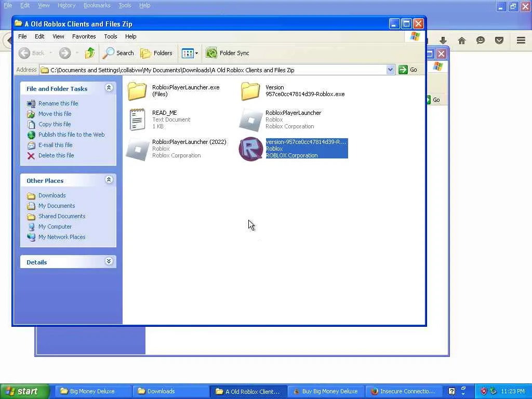The width and height of the screenshot is (532, 399).
Task: Collapse the Other Places panel
Action: 109,180
